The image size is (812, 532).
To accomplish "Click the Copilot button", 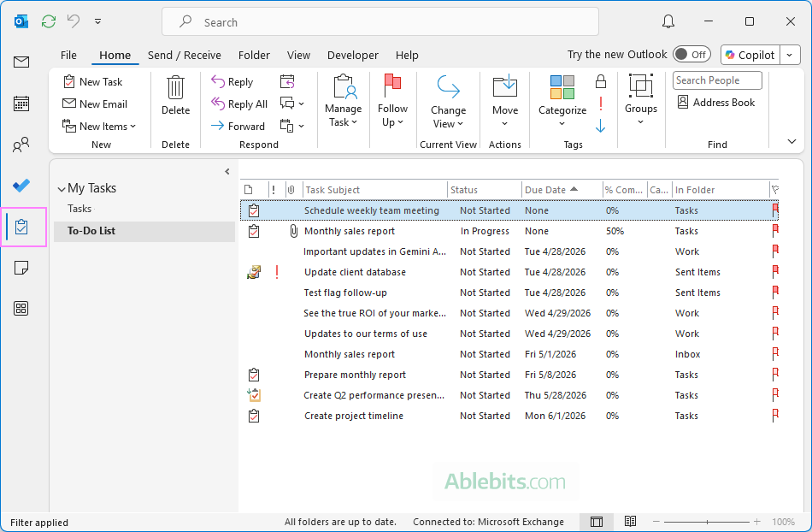I will point(750,55).
